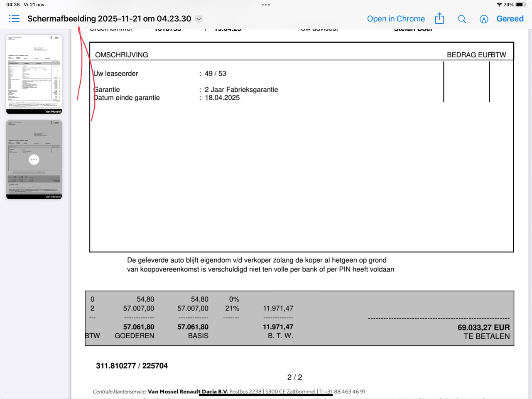Tap the 69.033,27 EUR total amount

coord(483,328)
